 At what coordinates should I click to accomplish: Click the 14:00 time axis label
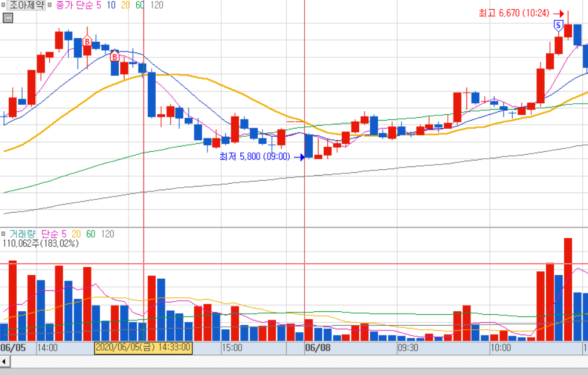click(48, 348)
